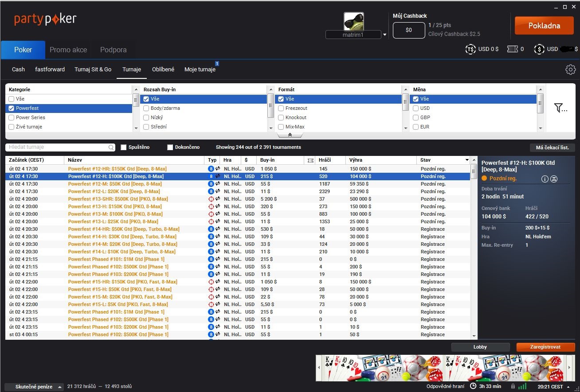Image resolution: width=580 pixels, height=392 pixels.
Task: Tick the Body/zdarma buy-in checkbox
Action: point(146,108)
